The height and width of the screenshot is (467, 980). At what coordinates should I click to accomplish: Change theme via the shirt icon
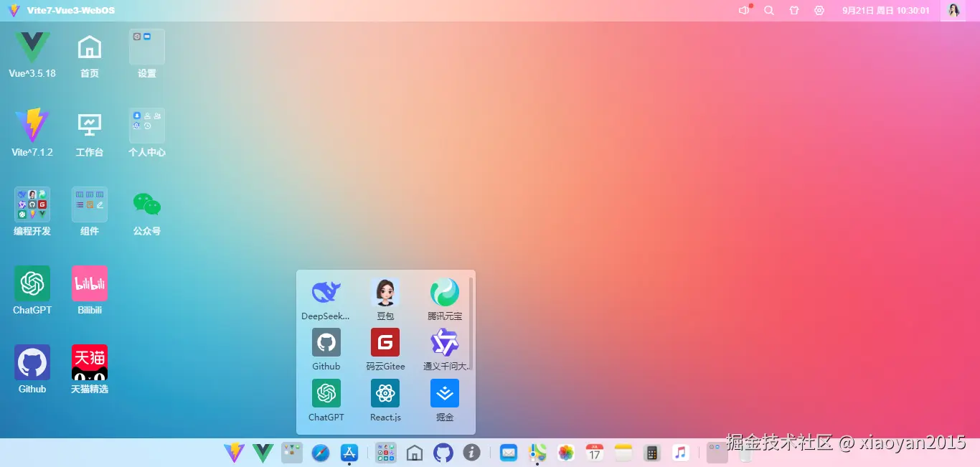[793, 10]
